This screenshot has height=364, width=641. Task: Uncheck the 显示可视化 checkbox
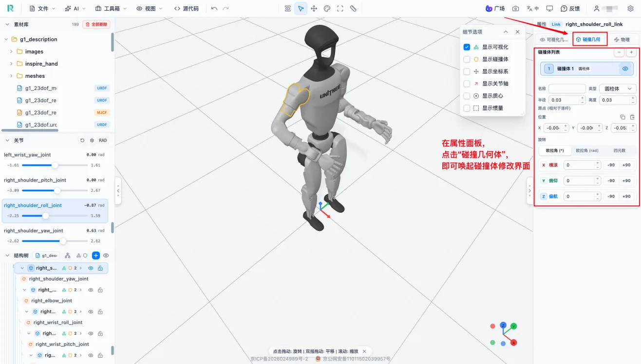pyautogui.click(x=467, y=47)
